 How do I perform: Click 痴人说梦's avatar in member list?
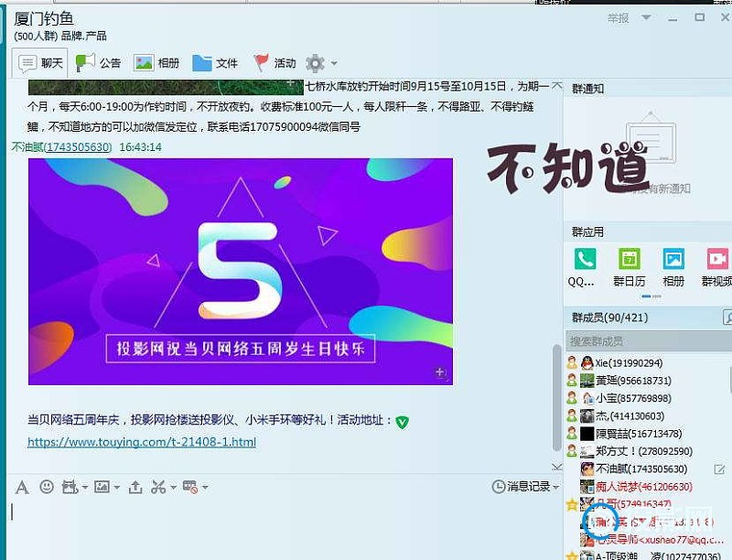tap(587, 487)
